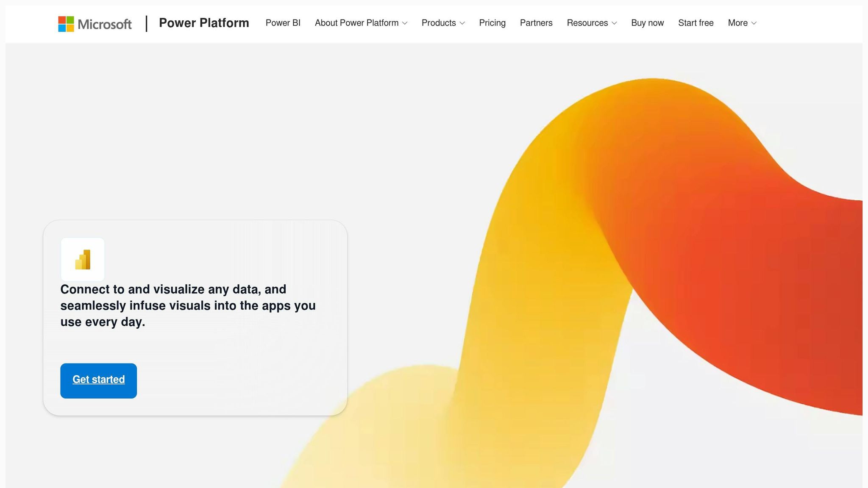Open the Power Platform home link
The height and width of the screenshot is (488, 868).
coord(204,23)
